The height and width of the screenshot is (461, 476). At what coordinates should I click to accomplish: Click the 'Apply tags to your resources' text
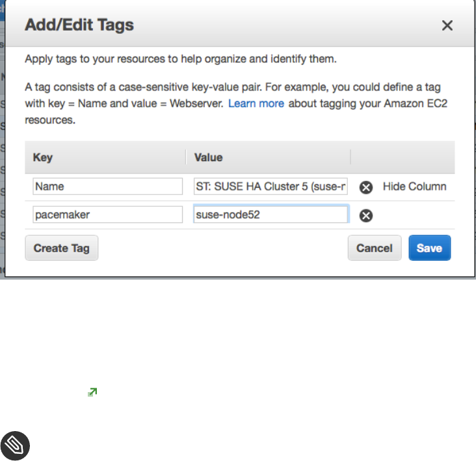[181, 59]
